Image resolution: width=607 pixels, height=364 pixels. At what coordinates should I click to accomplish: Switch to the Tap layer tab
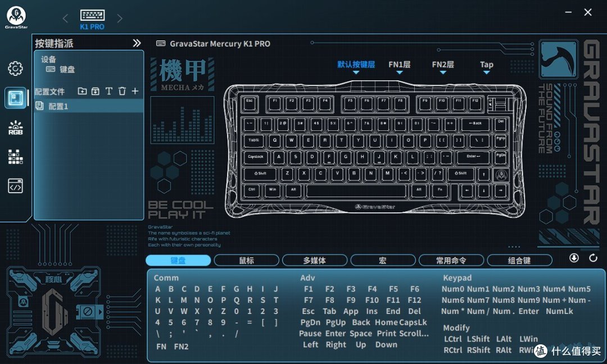point(486,65)
